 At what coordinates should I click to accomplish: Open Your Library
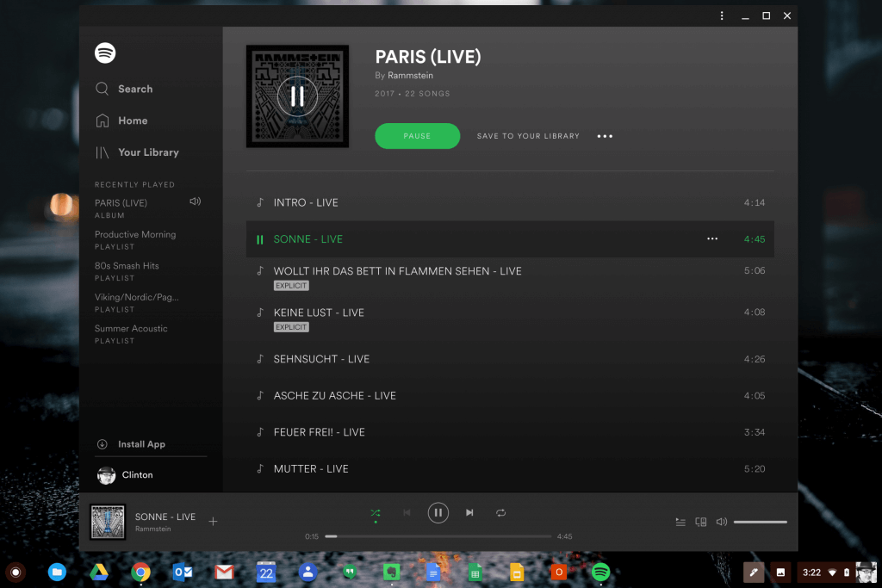click(137, 152)
